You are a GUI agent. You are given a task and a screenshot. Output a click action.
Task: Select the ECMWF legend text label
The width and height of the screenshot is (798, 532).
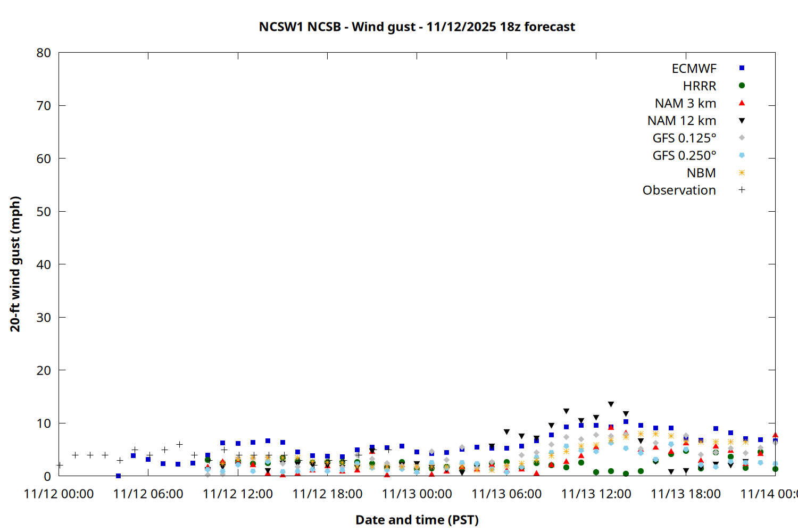[x=694, y=69]
